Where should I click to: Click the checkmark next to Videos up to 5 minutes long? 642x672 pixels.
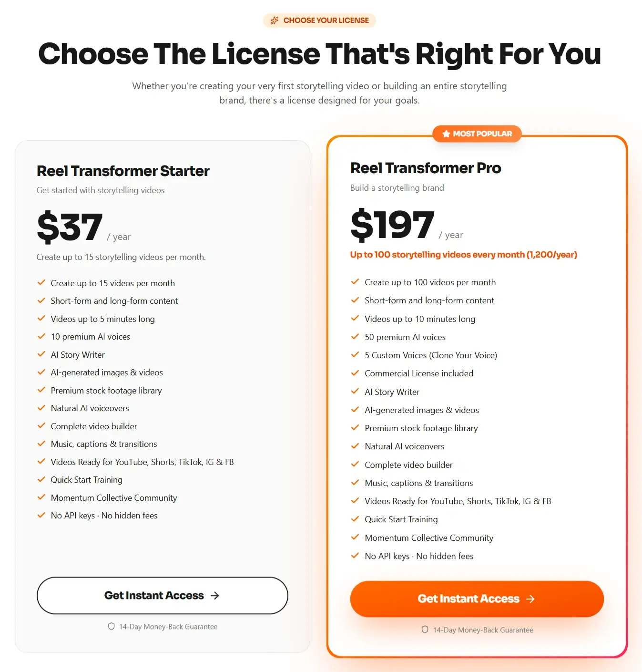pos(41,319)
